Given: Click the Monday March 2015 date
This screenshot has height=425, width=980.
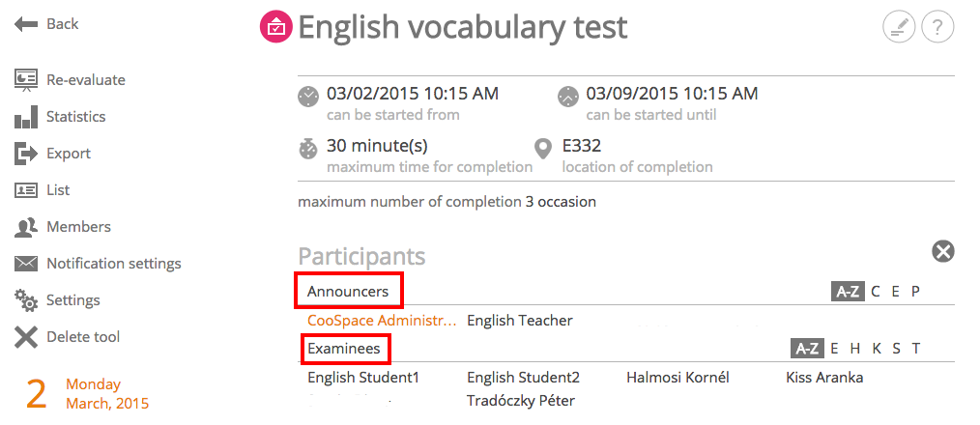Looking at the screenshot, I should point(107,394).
